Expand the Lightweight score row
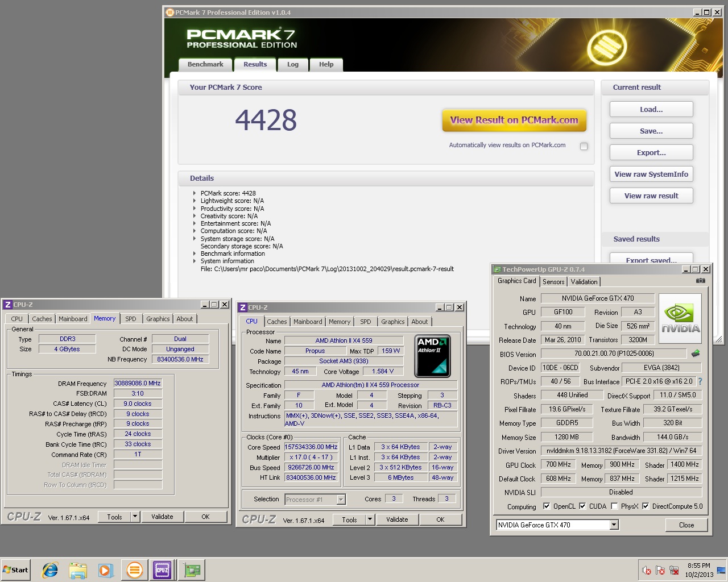This screenshot has height=582, width=728. click(195, 201)
